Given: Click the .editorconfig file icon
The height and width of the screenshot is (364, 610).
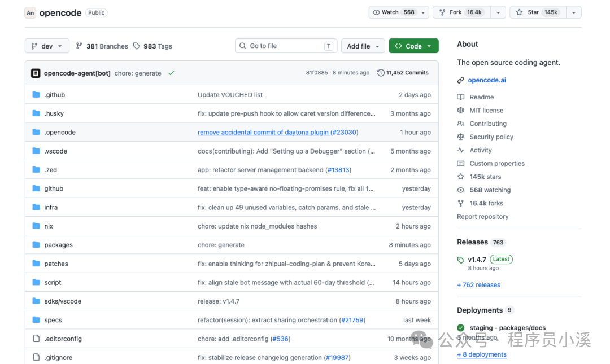Looking at the screenshot, I should [36, 339].
